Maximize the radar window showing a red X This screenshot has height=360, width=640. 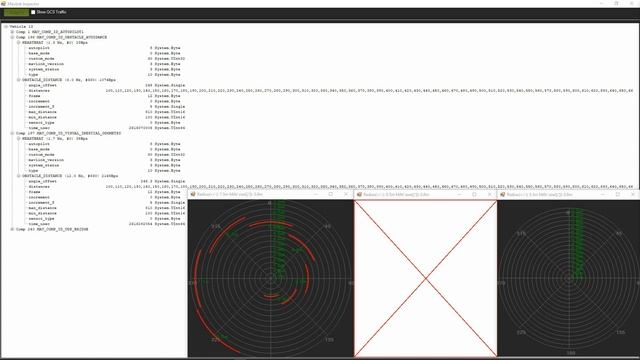coord(474,195)
